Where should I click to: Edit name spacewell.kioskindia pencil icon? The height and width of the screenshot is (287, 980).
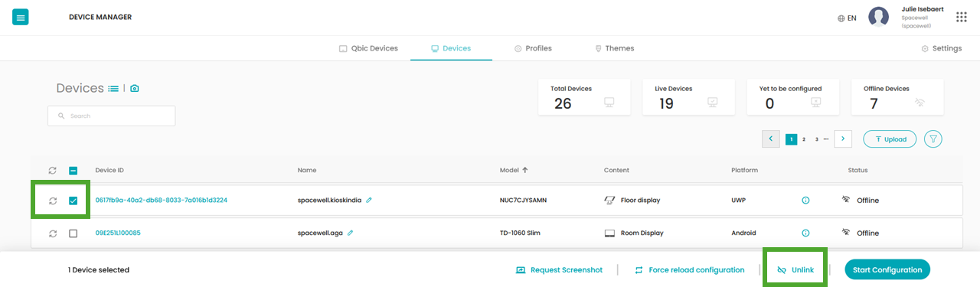coord(369,201)
